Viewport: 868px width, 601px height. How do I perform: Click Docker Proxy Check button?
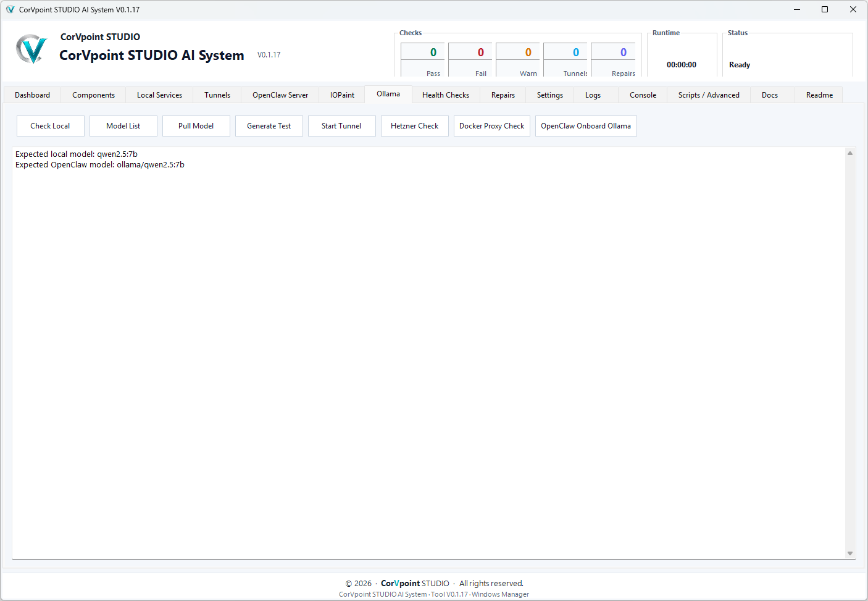click(492, 126)
